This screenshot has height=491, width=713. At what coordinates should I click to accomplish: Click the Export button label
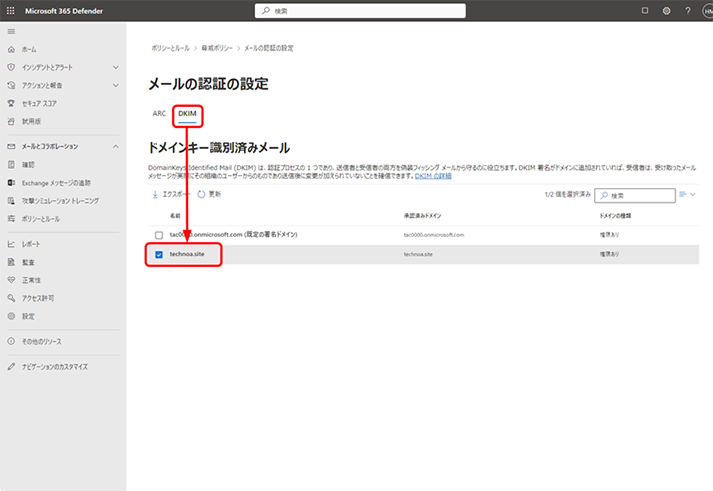[176, 194]
